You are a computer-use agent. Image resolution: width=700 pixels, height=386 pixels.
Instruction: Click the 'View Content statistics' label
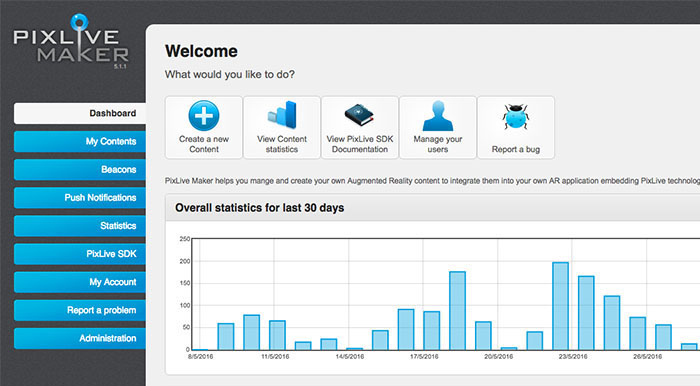coord(282,144)
